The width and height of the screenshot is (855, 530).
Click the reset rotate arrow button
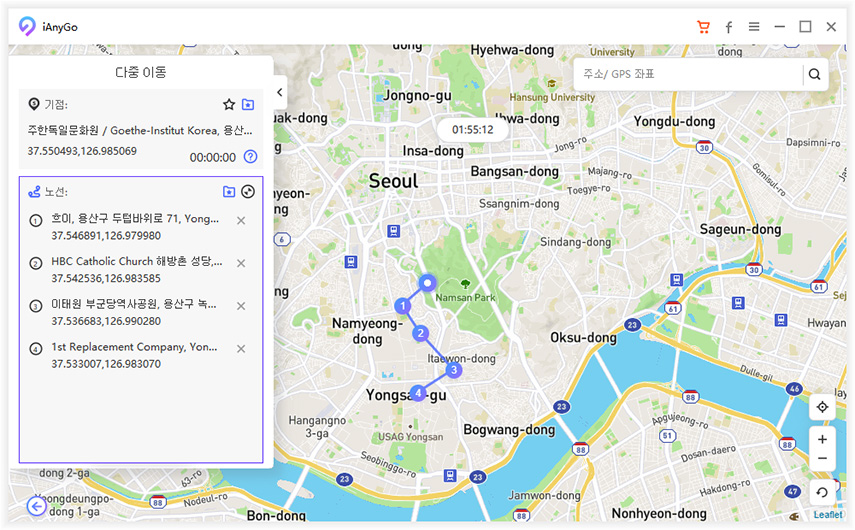(822, 492)
